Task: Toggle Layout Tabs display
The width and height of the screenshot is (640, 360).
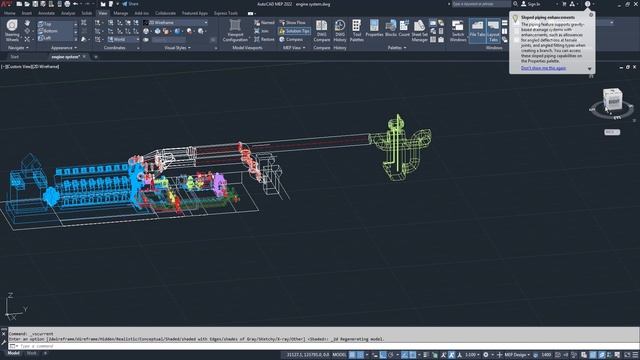Action: pyautogui.click(x=493, y=31)
